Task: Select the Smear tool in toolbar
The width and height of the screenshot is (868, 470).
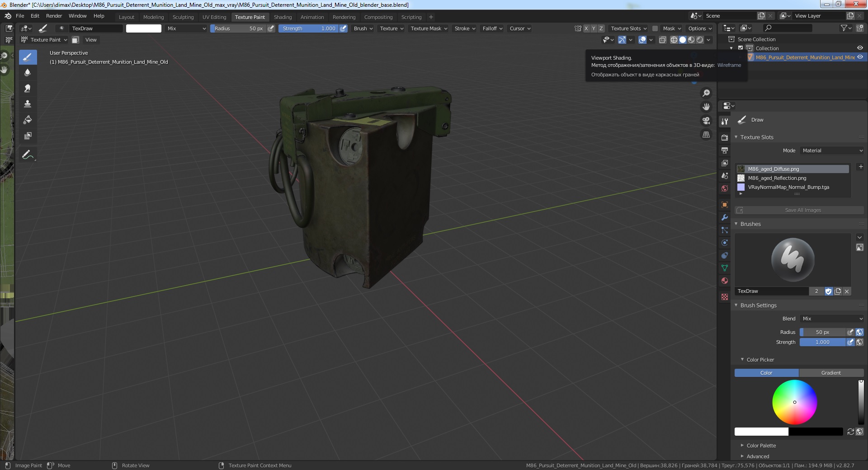Action: click(x=28, y=88)
